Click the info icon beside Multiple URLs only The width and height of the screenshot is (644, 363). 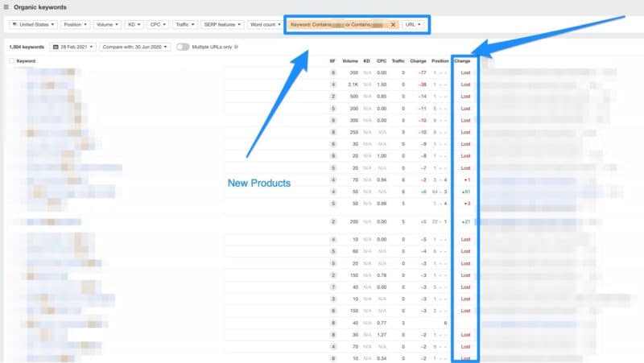[x=236, y=47]
